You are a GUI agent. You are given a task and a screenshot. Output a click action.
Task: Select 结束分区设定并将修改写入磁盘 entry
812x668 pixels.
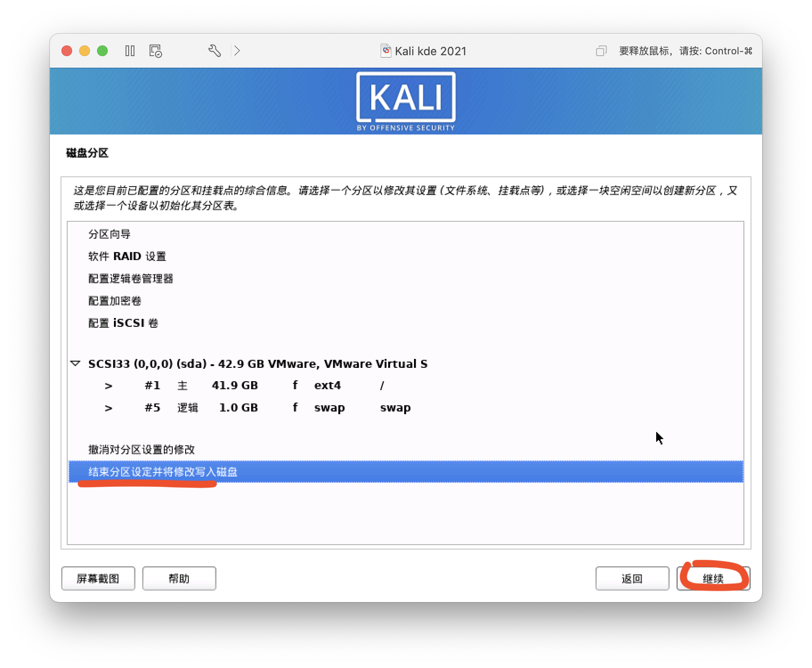(406, 472)
